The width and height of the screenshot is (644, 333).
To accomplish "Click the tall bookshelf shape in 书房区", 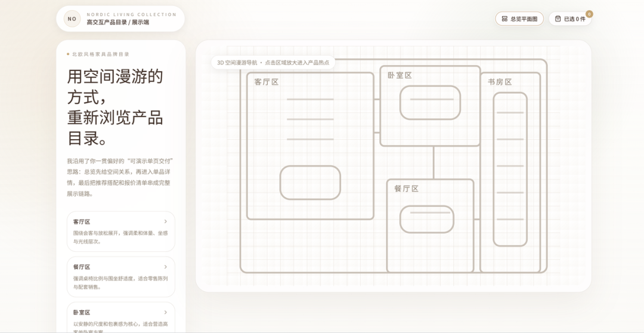I will (x=510, y=169).
